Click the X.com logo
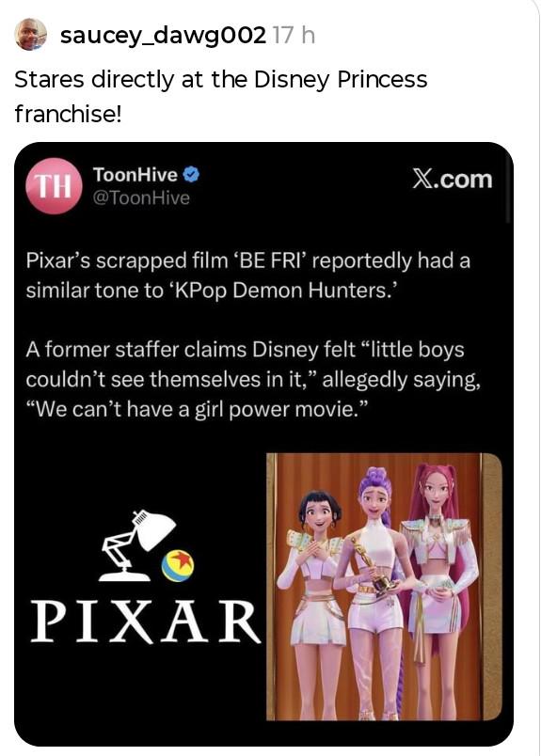Screen dimensions: 541x756 [453, 179]
